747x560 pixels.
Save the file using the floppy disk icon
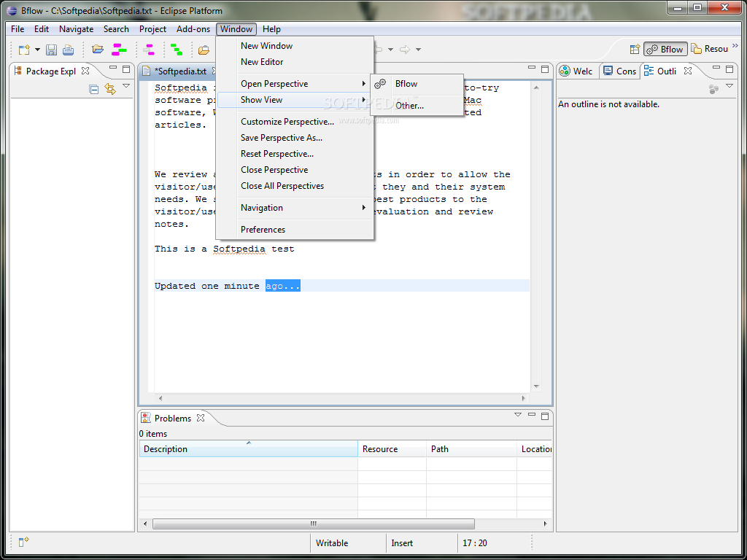click(x=52, y=50)
